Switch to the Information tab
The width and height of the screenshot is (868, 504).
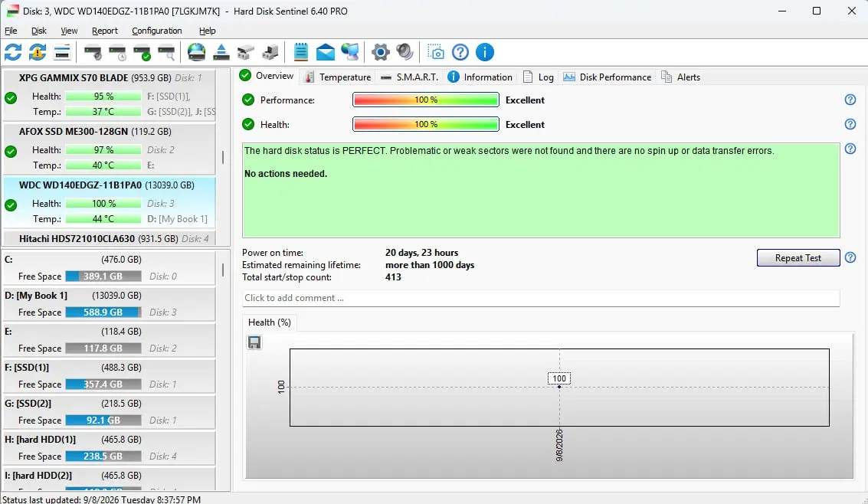click(x=480, y=77)
